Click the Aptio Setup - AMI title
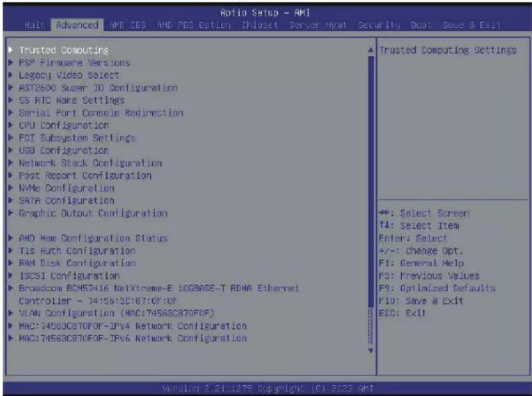 tap(265, 13)
